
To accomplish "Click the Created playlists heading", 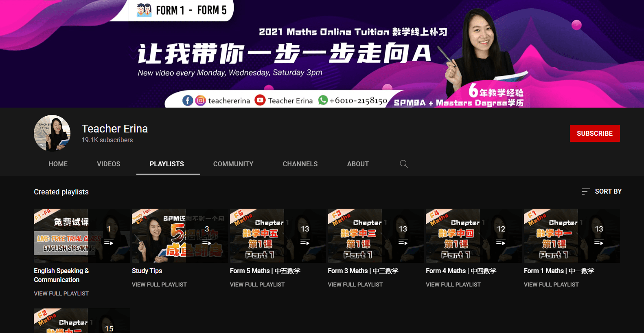I will (x=61, y=192).
